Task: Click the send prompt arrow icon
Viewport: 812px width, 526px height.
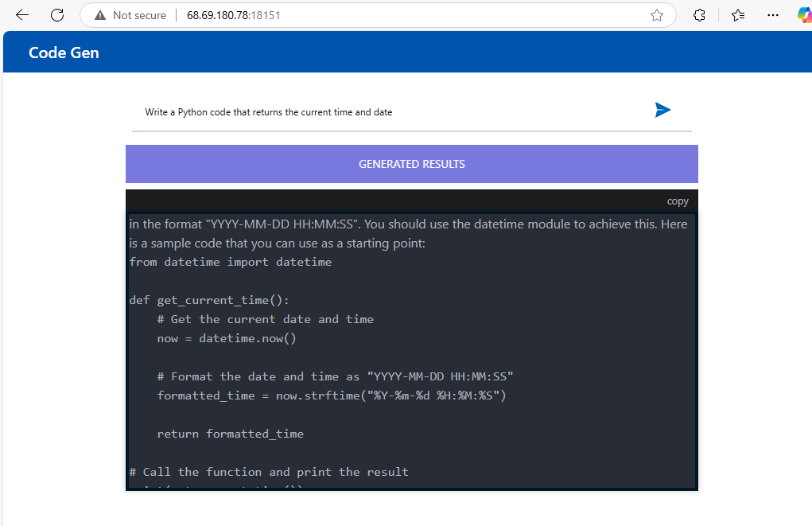Action: (x=662, y=110)
